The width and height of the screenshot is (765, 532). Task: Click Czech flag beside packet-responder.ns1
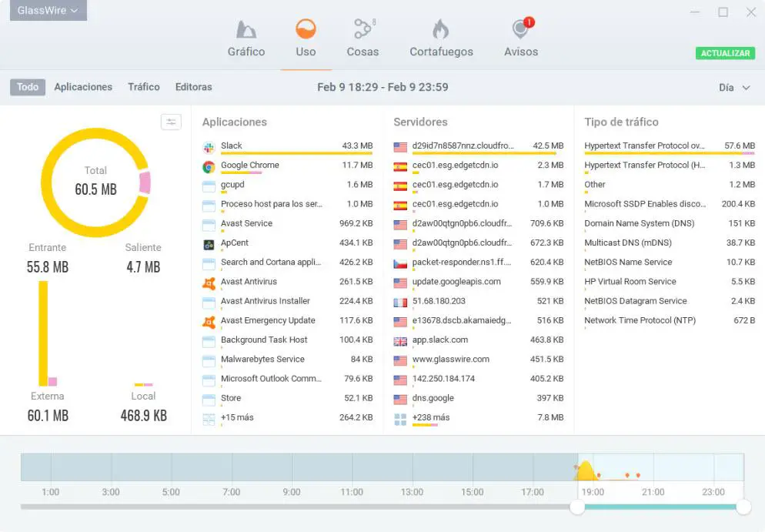click(400, 264)
